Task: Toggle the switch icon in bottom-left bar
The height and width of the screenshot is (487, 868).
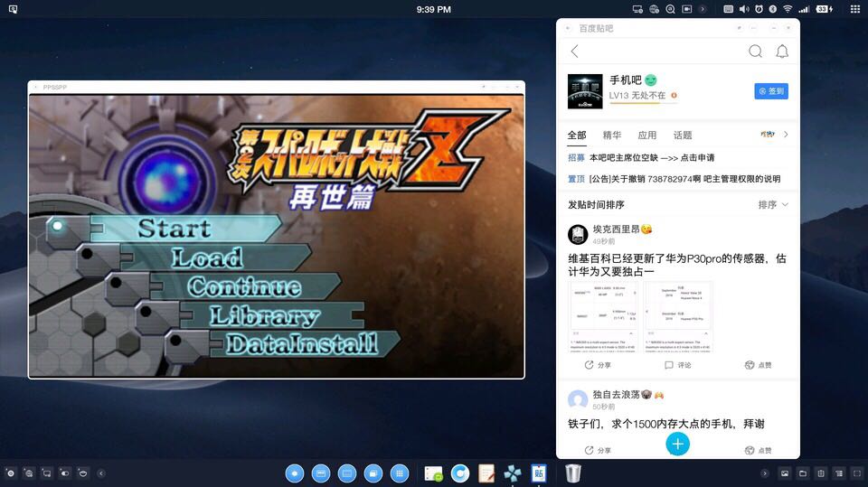Action: pos(65,473)
